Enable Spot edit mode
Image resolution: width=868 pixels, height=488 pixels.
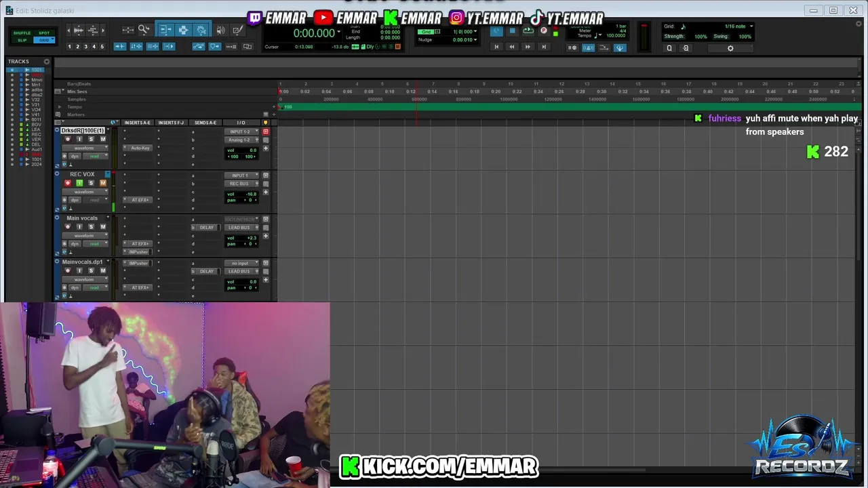pyautogui.click(x=44, y=33)
